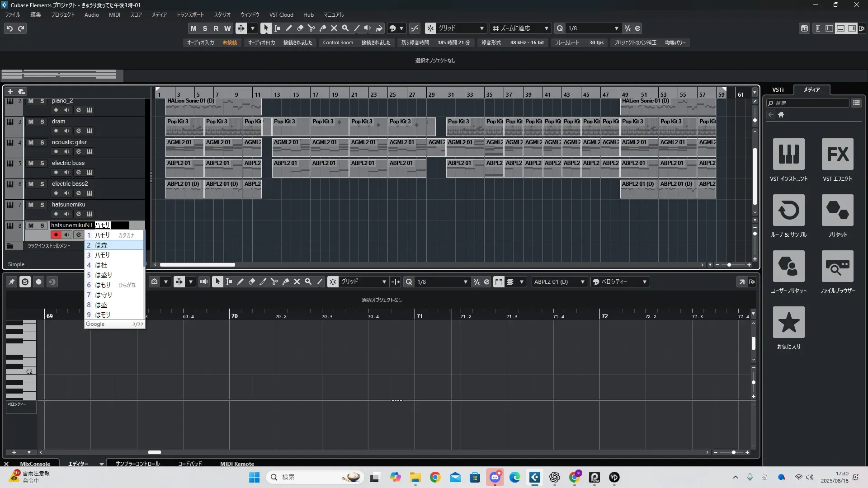Select the Draw pencil tool in main toolbar
The height and width of the screenshot is (488, 868).
(289, 28)
